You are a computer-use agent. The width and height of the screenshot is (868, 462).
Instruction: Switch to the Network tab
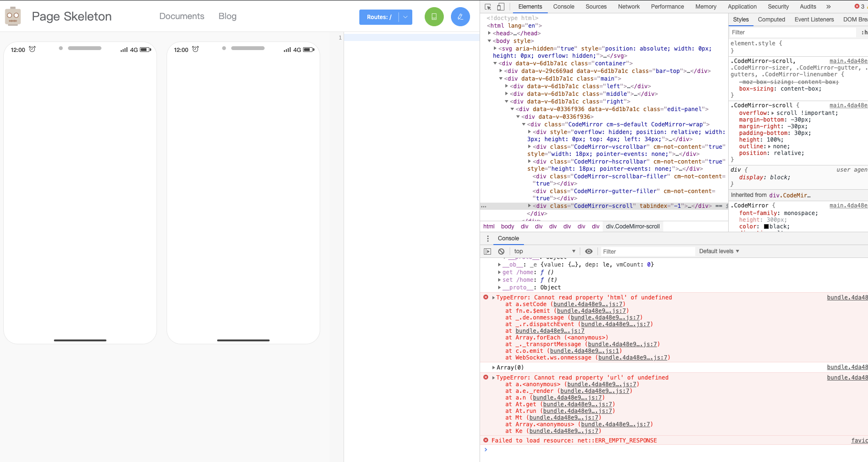coord(629,7)
